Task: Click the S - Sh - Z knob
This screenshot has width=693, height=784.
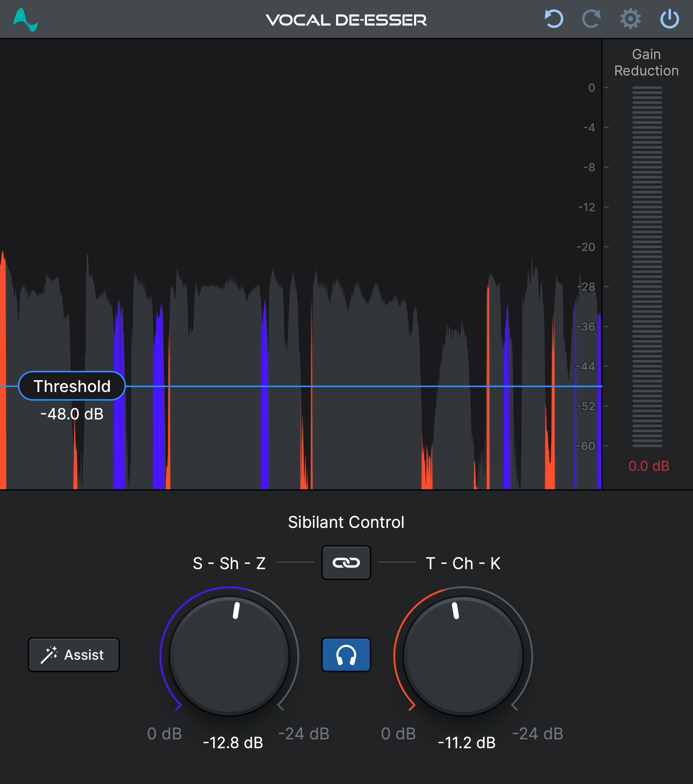Action: pos(229,656)
